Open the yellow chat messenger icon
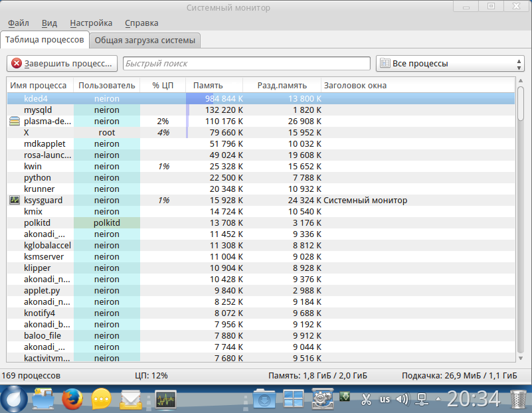532x413 pixels. (x=101, y=399)
